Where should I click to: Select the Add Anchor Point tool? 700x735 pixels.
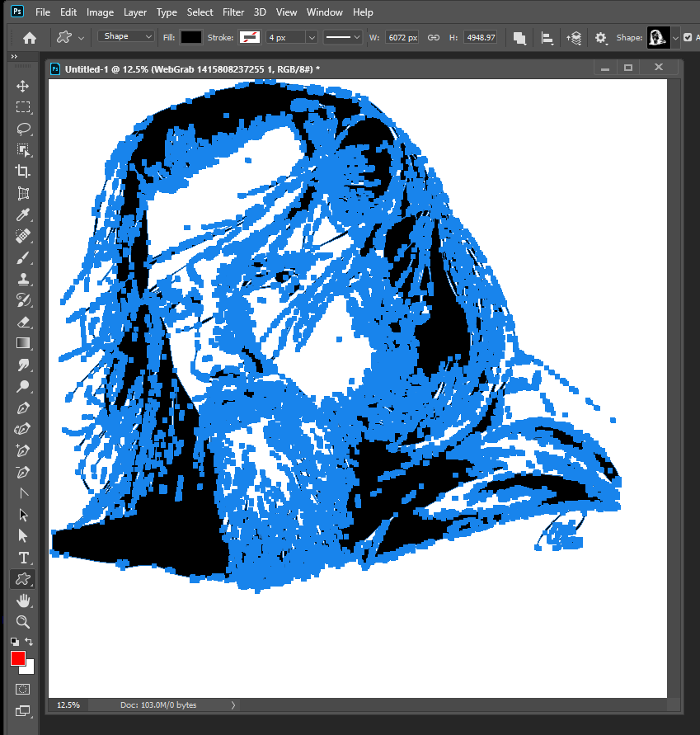point(22,450)
